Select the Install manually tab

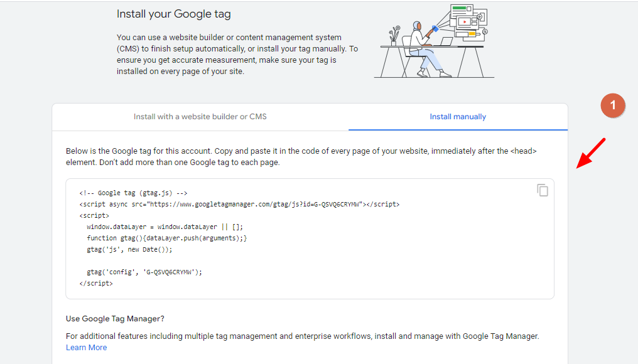click(458, 117)
